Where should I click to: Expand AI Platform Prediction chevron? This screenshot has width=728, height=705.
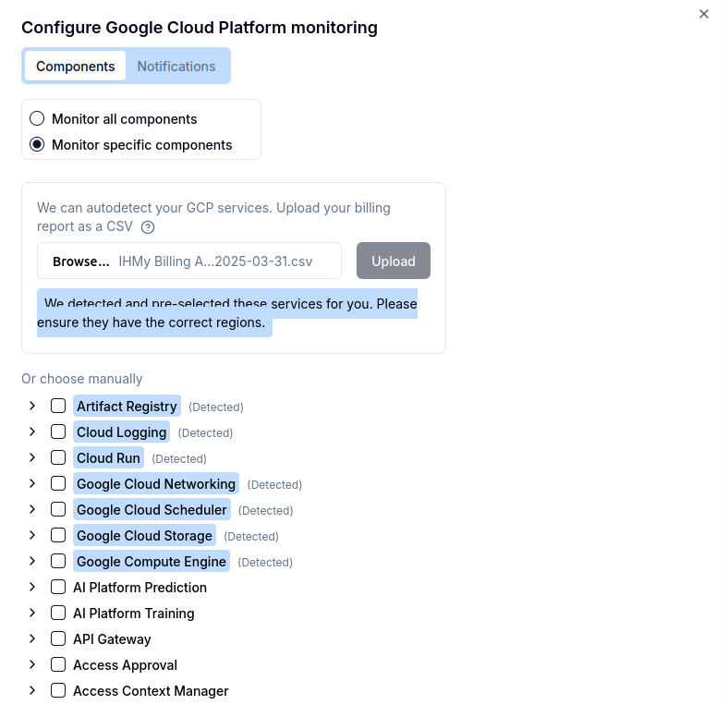coord(32,587)
